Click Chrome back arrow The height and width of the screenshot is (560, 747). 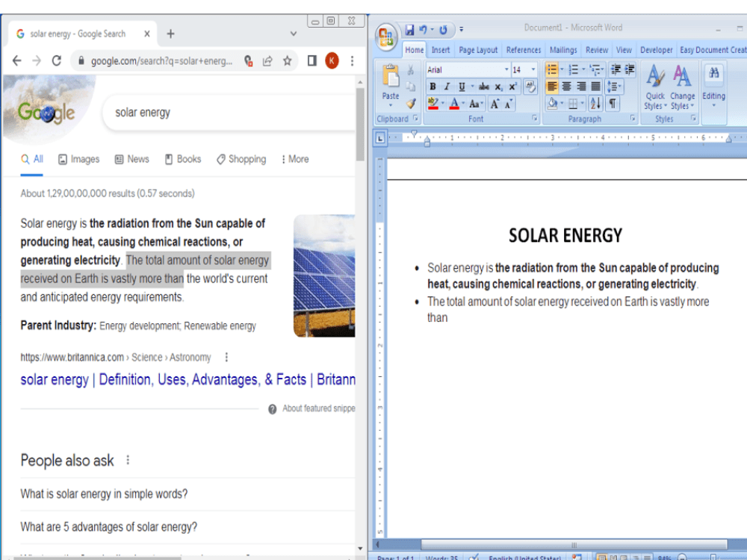16,60
